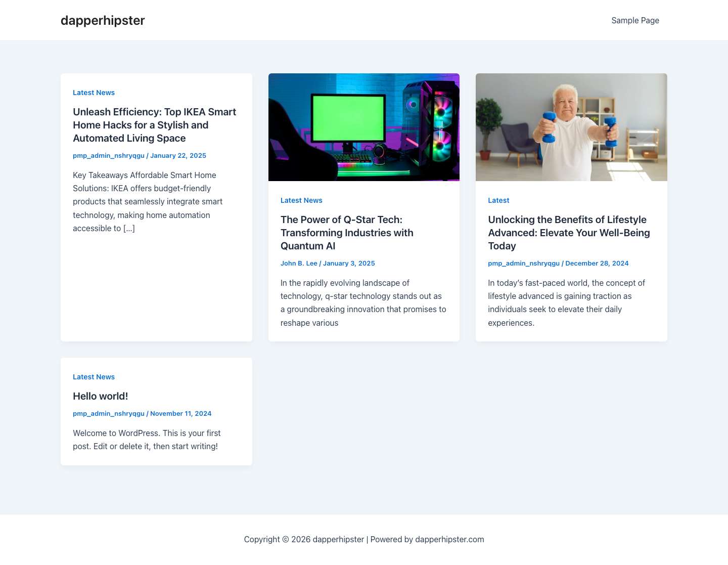Open the Latest News category above Q-Star post
The height and width of the screenshot is (565, 728).
click(x=301, y=200)
